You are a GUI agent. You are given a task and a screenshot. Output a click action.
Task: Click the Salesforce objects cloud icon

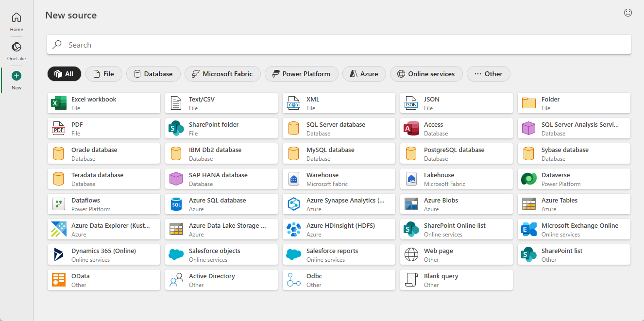176,254
